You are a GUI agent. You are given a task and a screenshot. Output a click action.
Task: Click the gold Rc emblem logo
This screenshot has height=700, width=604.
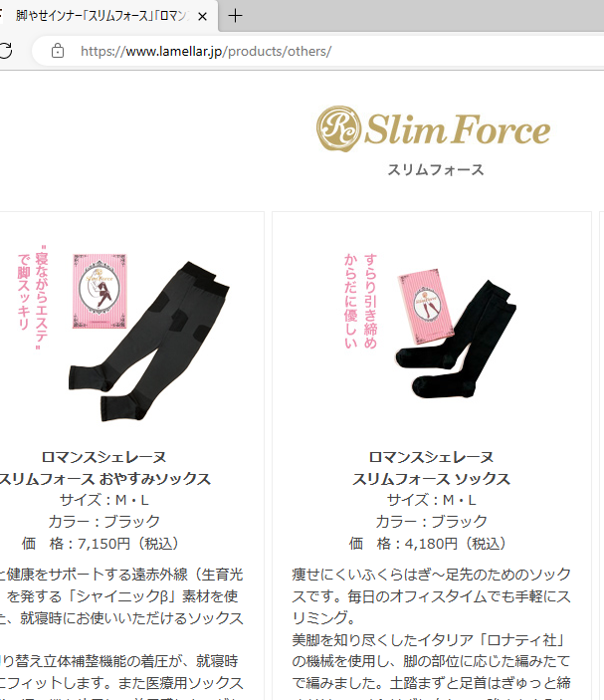click(338, 128)
